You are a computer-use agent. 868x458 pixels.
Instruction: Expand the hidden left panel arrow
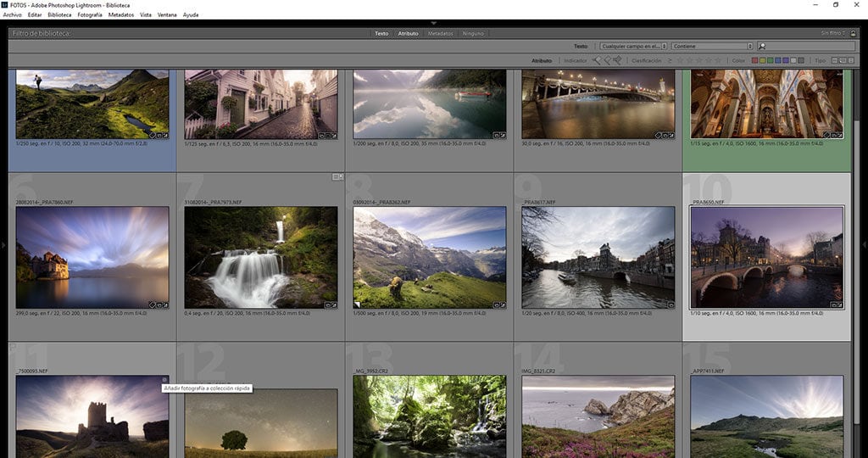click(3, 245)
